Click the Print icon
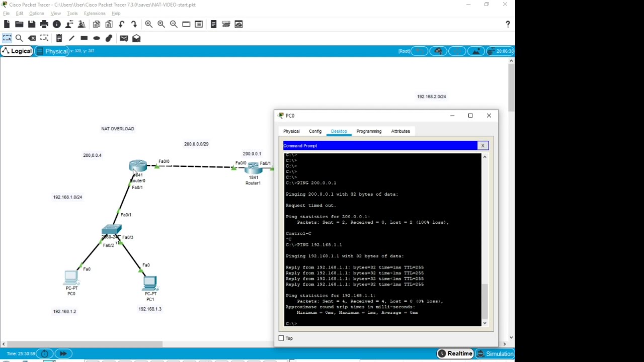Screen dimensions: 644x362 (44, 24)
